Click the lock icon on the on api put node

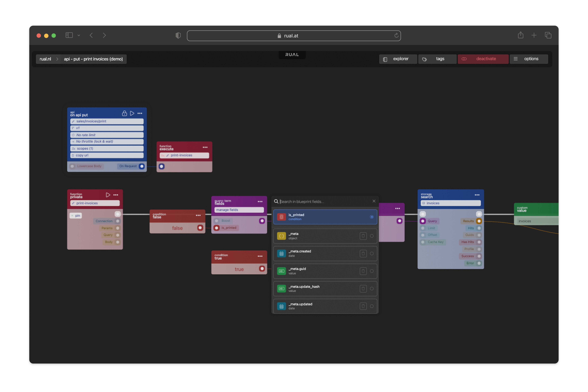click(124, 113)
